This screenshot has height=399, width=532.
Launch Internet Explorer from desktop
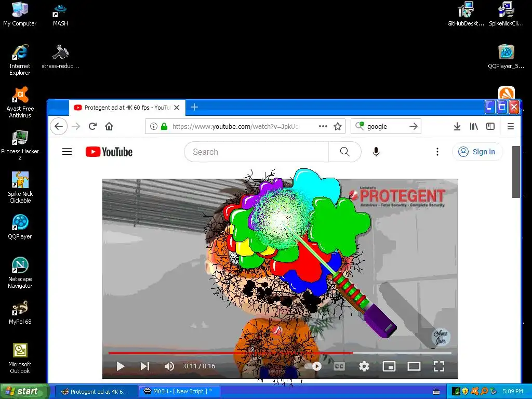(x=20, y=60)
